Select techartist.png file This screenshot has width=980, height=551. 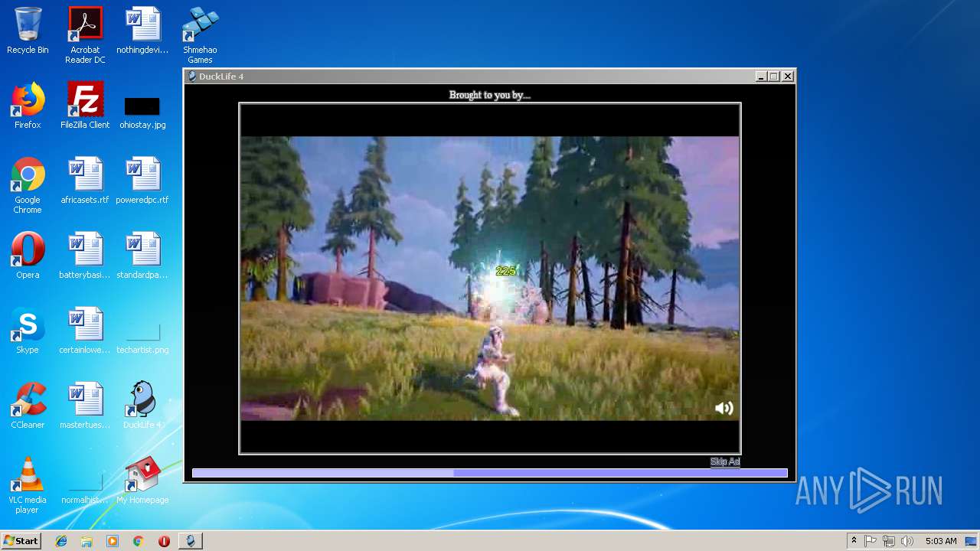142,337
